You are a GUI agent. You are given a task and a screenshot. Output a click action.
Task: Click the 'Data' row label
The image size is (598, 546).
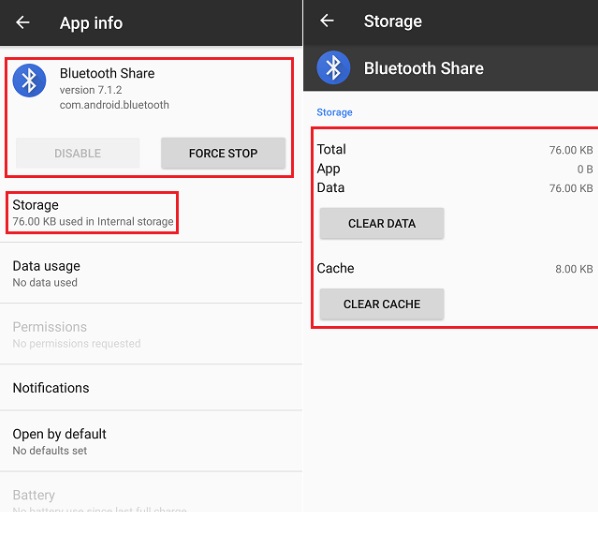331,188
